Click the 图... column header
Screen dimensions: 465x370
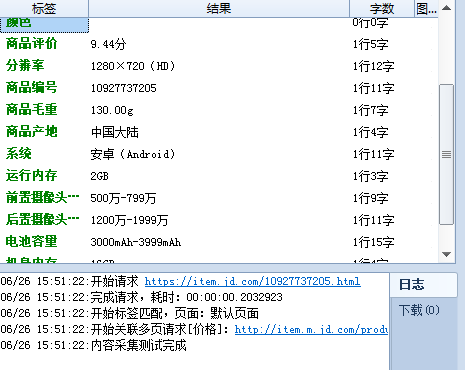pos(426,8)
